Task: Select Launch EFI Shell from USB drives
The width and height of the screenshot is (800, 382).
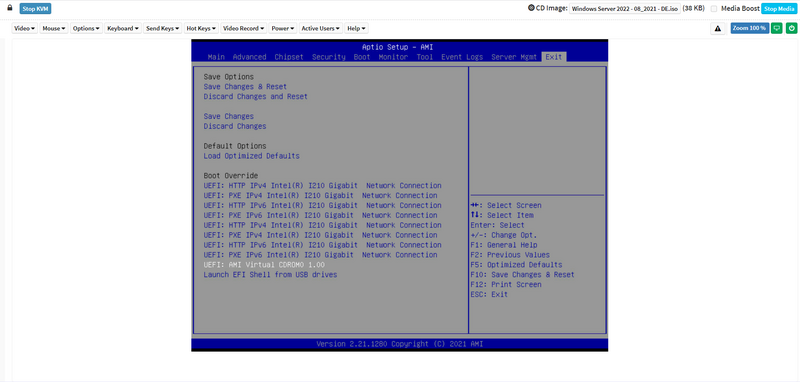Action: (270, 274)
